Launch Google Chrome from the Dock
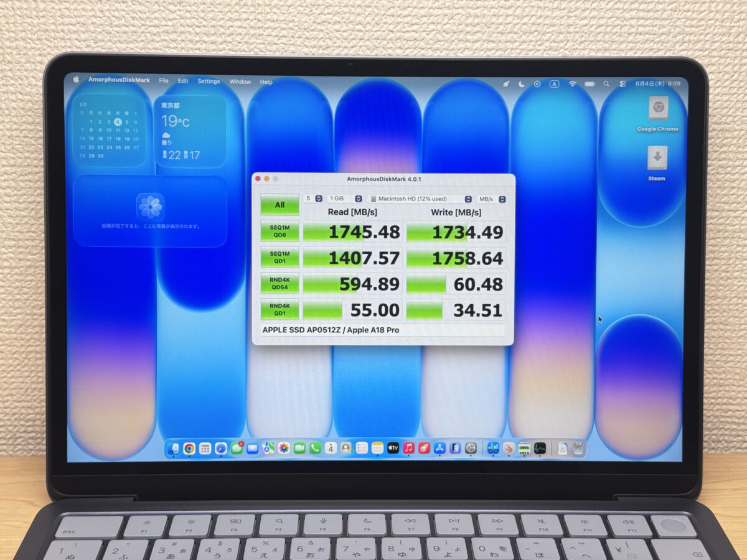Screen dimensions: 747x560 (189, 449)
